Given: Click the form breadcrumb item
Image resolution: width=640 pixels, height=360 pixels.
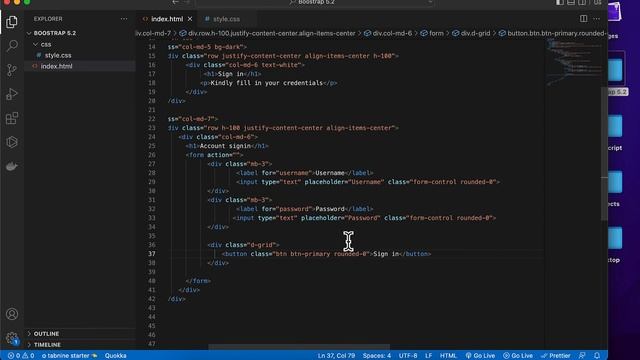Looking at the screenshot, I should point(432,33).
